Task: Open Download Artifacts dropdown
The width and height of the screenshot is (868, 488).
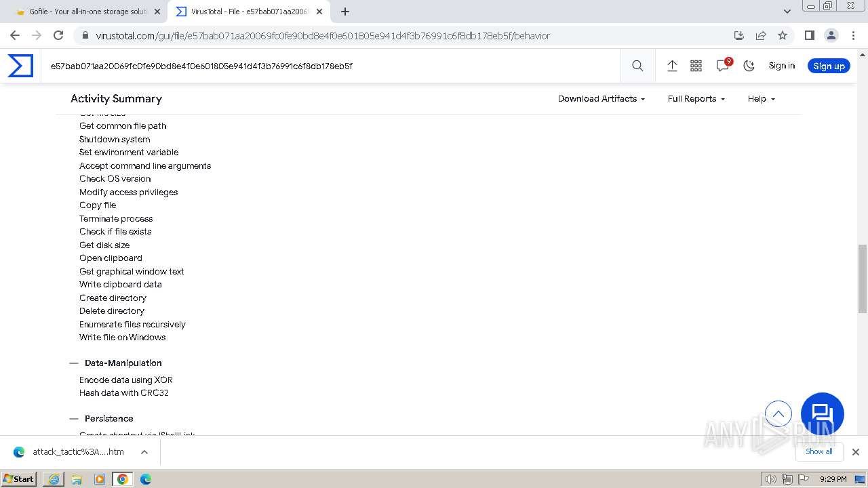Action: tap(601, 99)
